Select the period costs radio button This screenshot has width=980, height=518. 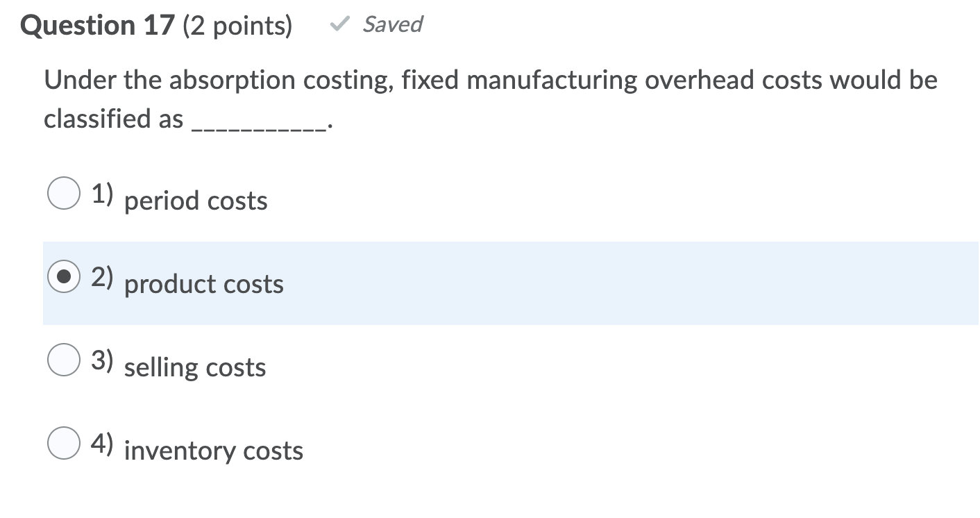(x=63, y=194)
